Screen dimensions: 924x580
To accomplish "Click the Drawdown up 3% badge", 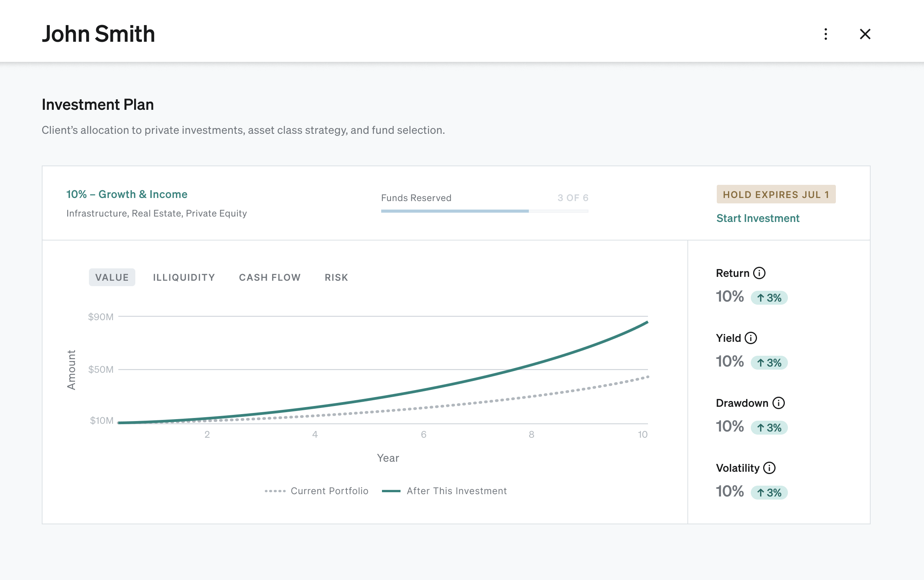I will pos(769,428).
